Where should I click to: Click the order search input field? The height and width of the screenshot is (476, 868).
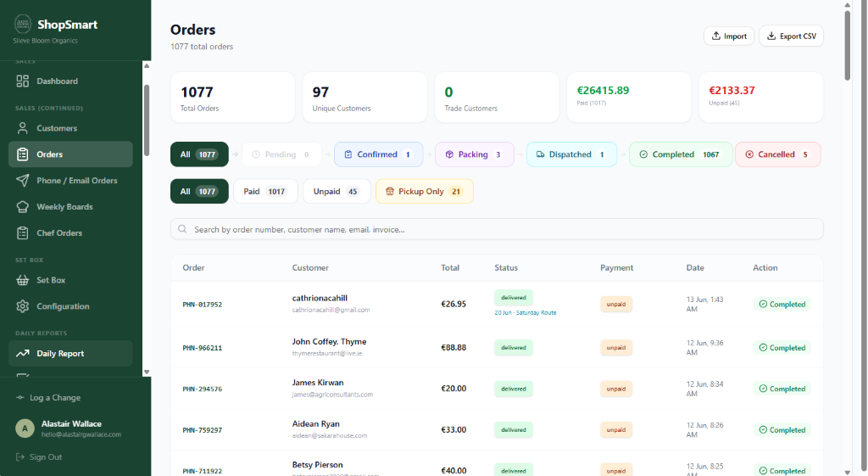[497, 229]
